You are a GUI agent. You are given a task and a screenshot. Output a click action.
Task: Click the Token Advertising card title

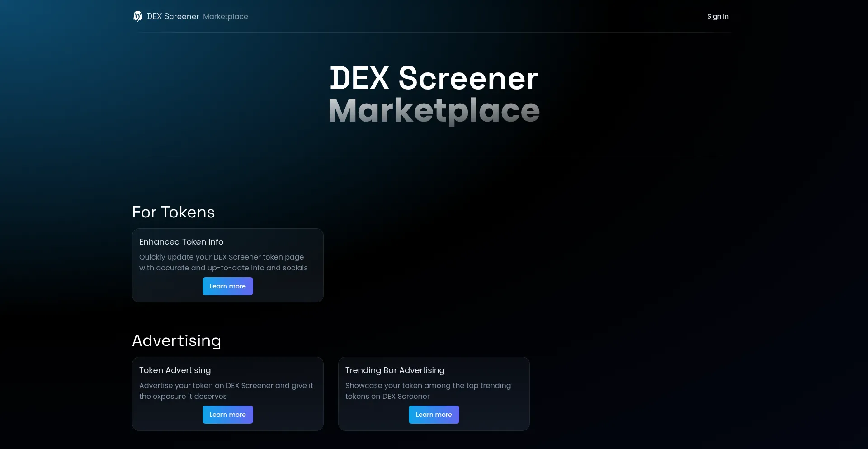[175, 370]
